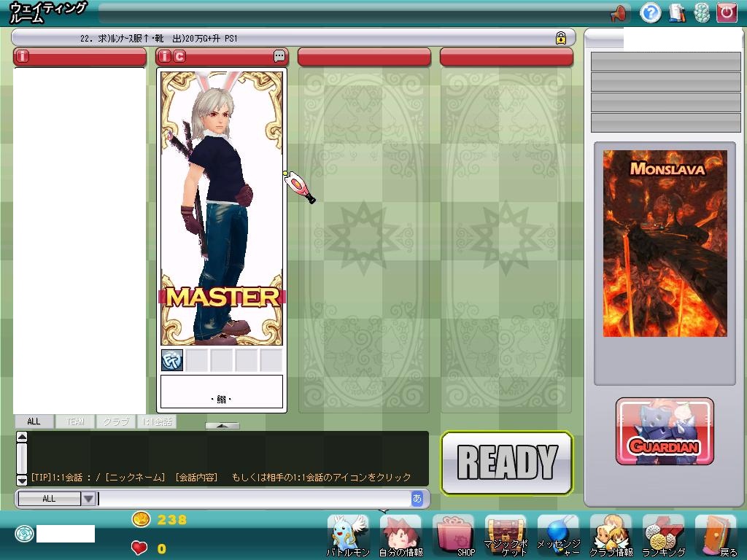Click the megaphone announcement icon

(619, 12)
